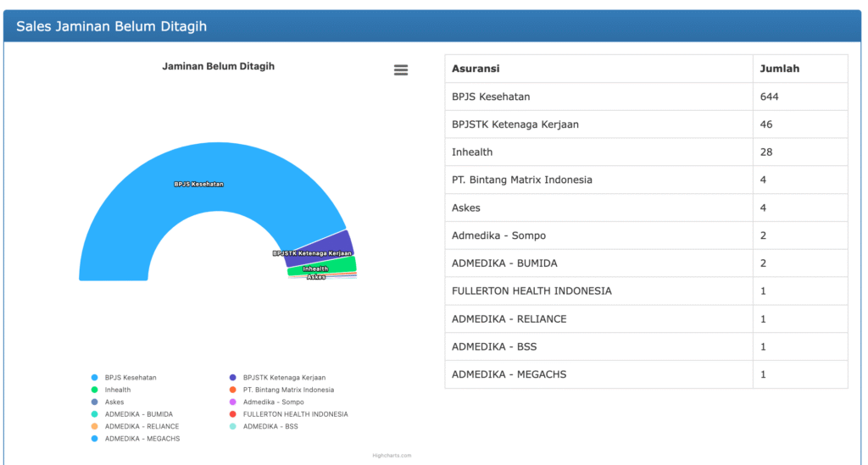Screen dimensions: 868x465
Task: Click Admedika - Sompo legend marker
Action: pos(233,402)
